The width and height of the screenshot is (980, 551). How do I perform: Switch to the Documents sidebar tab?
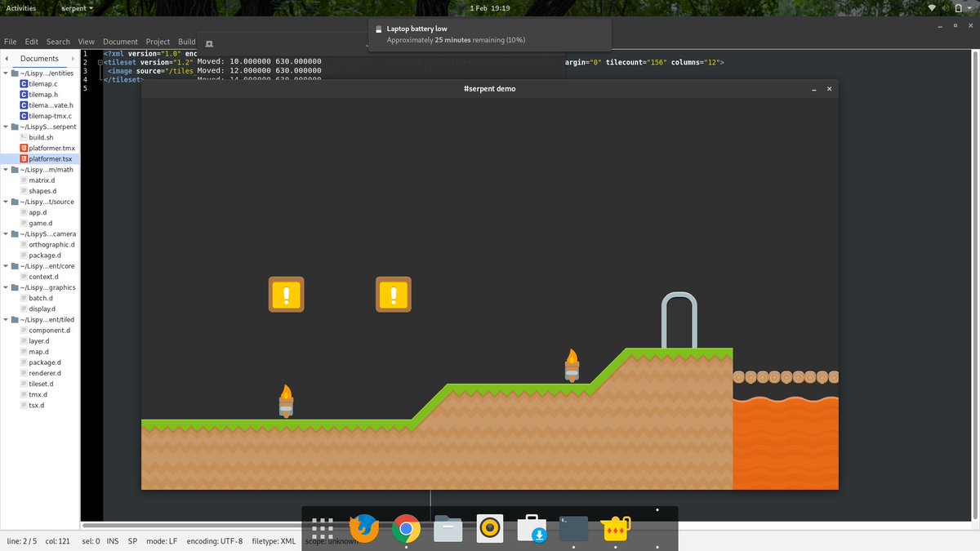point(40,59)
